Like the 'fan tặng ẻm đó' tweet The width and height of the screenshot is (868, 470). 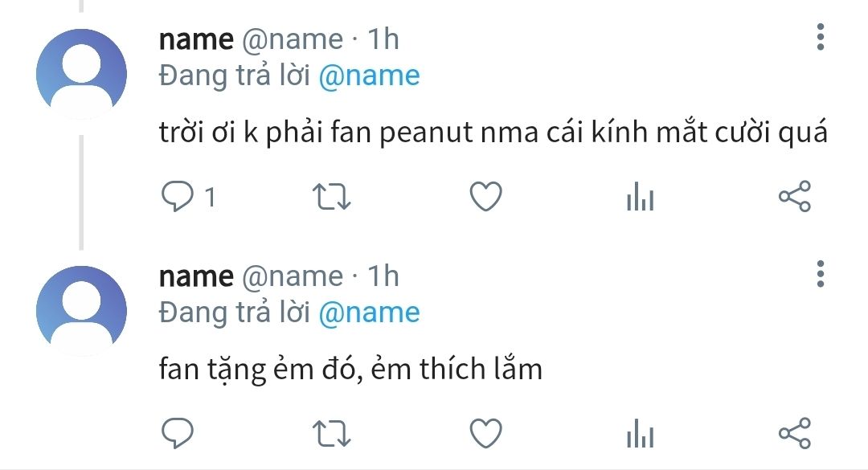pyautogui.click(x=485, y=434)
